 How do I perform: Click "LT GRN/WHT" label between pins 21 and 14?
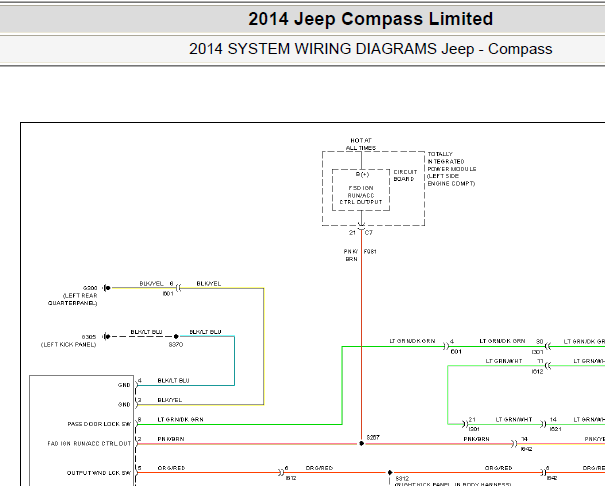[x=514, y=419]
